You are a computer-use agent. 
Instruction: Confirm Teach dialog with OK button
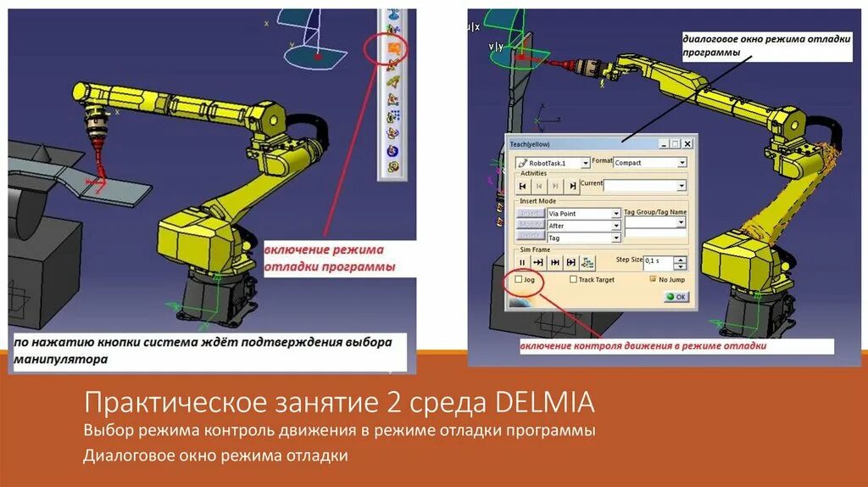coord(676,296)
